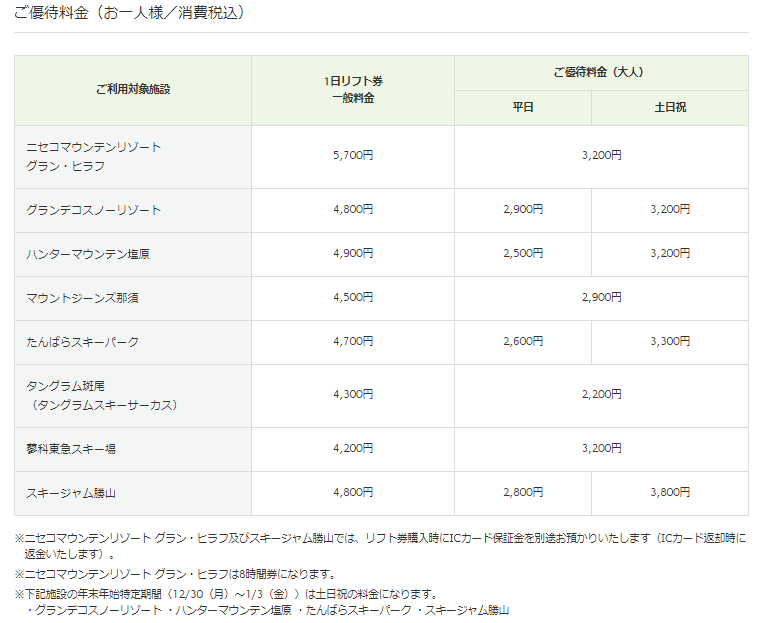Click the note about 年末年始特定期間
The height and width of the screenshot is (623, 760).
[226, 594]
